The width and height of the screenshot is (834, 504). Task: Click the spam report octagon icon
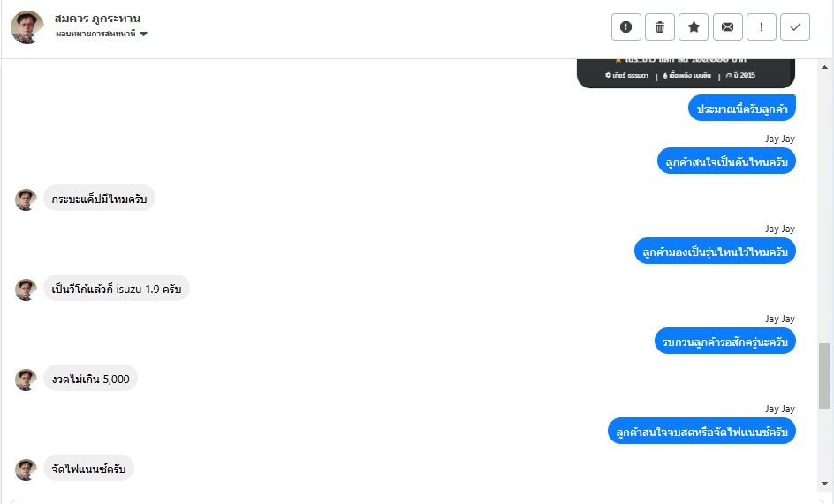[625, 27]
